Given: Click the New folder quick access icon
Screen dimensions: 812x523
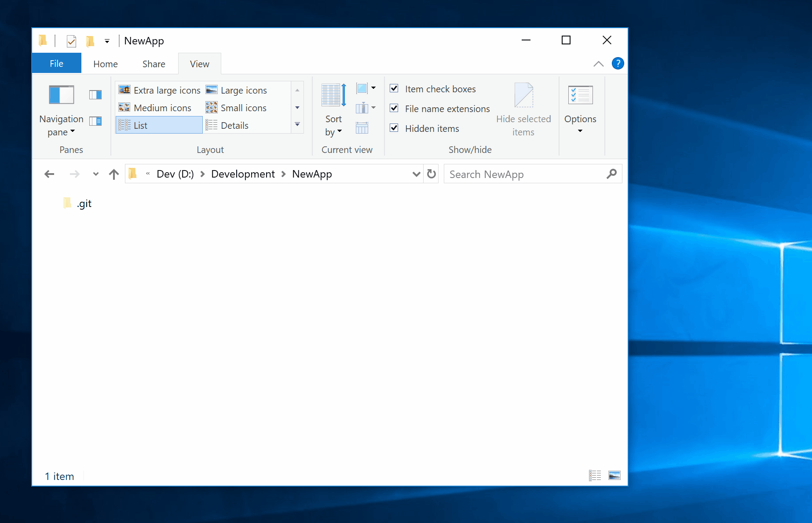Looking at the screenshot, I should pos(90,41).
